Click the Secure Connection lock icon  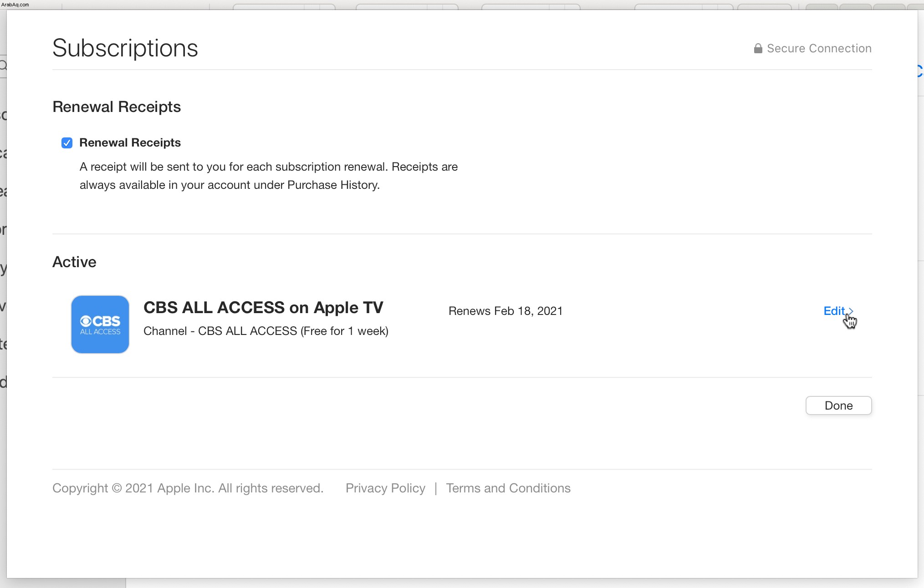coord(758,48)
